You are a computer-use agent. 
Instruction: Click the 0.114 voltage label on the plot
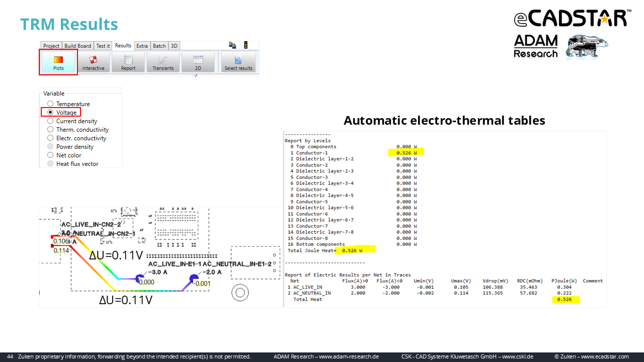61,250
